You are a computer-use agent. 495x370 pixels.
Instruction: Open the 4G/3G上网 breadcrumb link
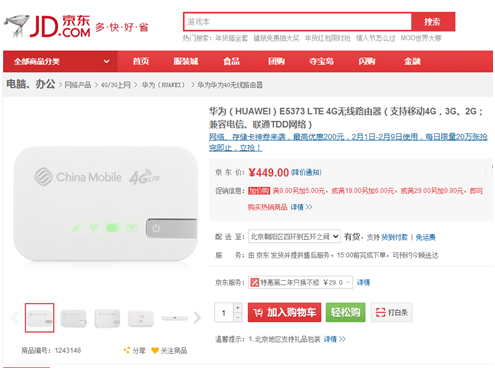point(116,85)
